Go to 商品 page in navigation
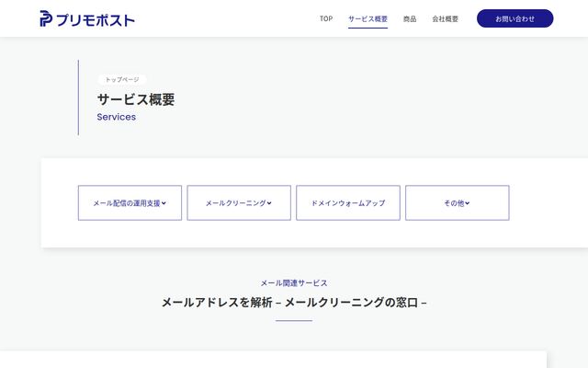The image size is (588, 368). [x=410, y=18]
